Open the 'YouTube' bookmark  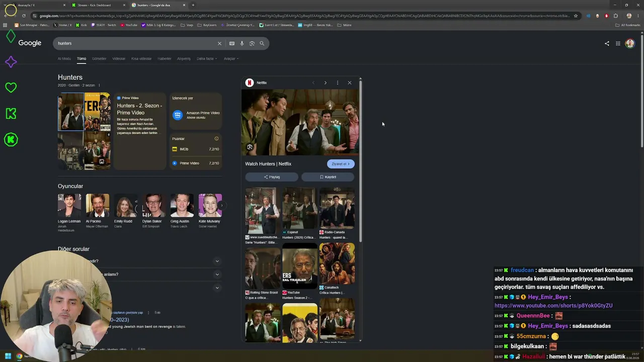129,25
